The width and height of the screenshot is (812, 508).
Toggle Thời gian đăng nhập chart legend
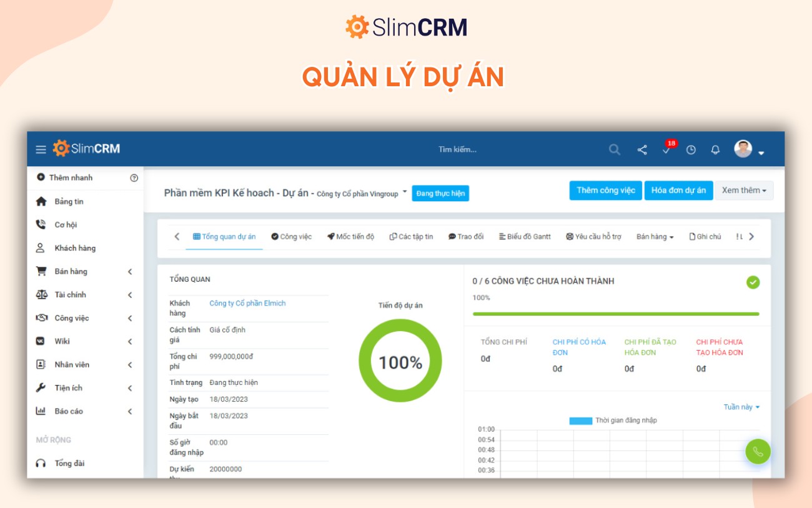613,421
